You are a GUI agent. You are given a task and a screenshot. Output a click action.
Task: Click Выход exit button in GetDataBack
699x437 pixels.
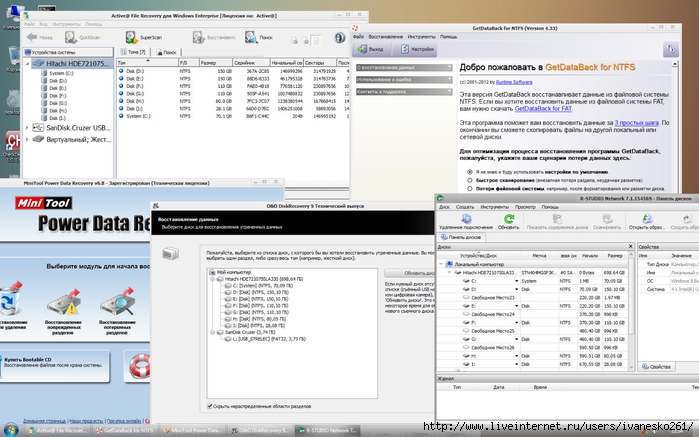370,49
